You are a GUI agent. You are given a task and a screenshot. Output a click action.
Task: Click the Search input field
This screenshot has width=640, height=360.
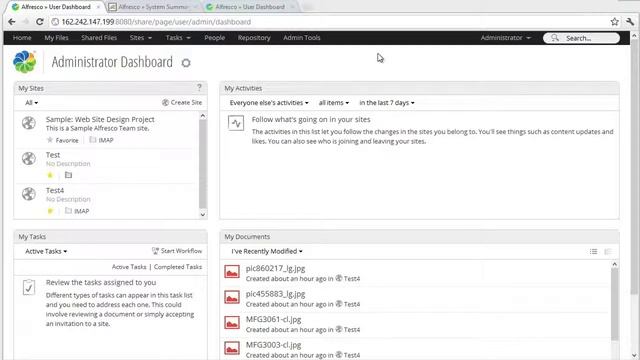[581, 38]
